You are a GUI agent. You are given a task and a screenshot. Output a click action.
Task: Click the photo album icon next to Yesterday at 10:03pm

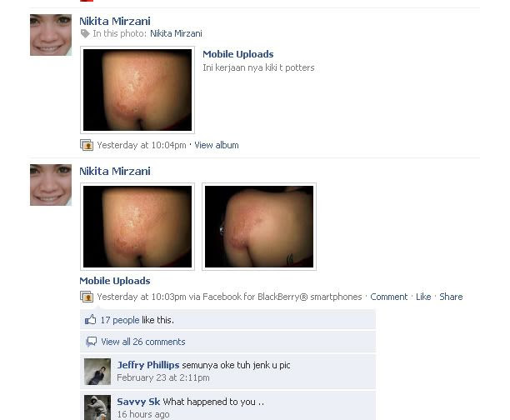pos(87,297)
